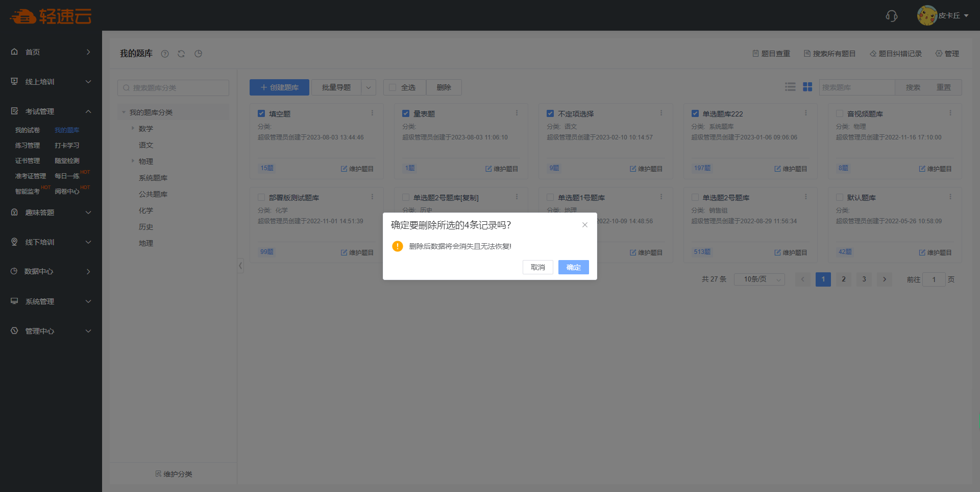
Task: Click the refresh icon beside 我的题库
Action: 181,54
